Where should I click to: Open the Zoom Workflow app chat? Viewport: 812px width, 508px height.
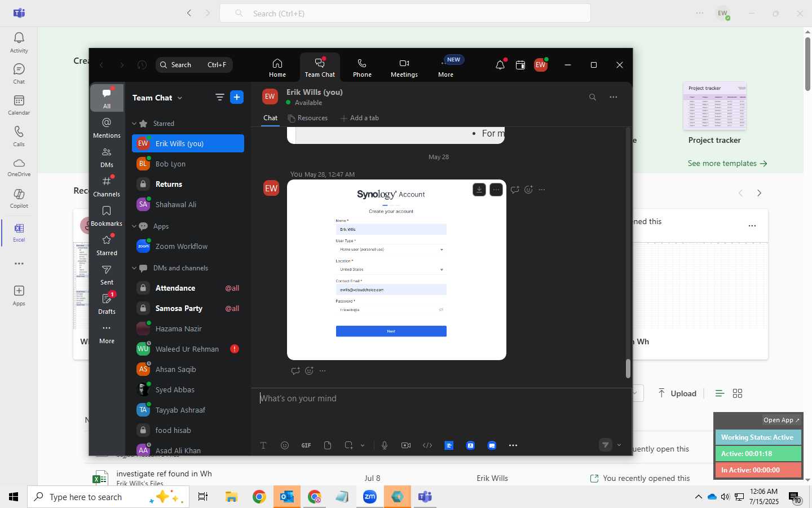pyautogui.click(x=188, y=246)
